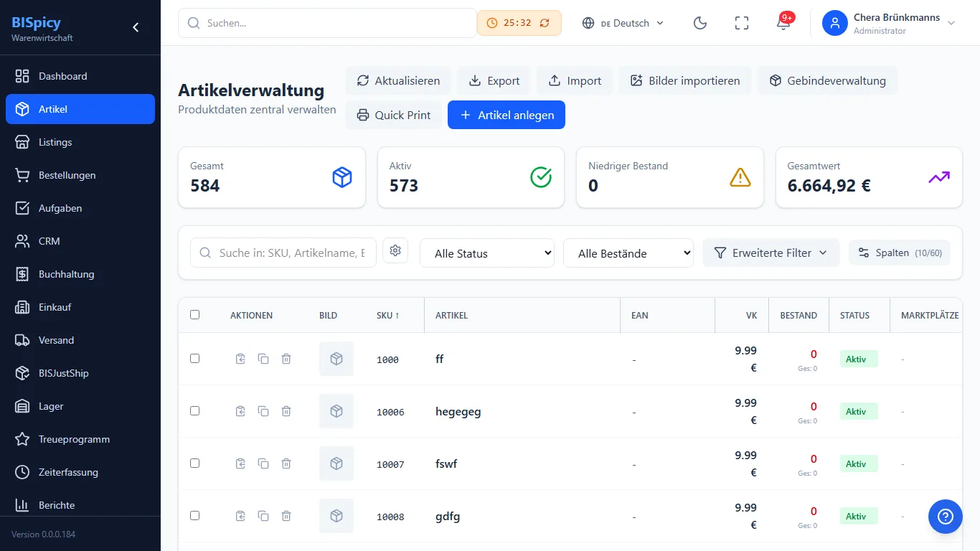Click the Aktualisieren button
Image resolution: width=980 pixels, height=551 pixels.
pos(398,80)
